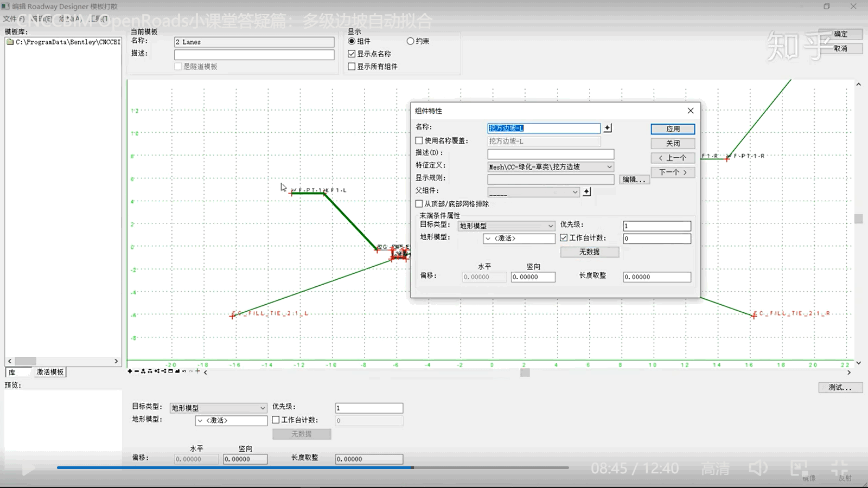Viewport: 868px width, 488px height.
Task: Click the zoom out minus icon below canvas
Action: click(x=137, y=371)
